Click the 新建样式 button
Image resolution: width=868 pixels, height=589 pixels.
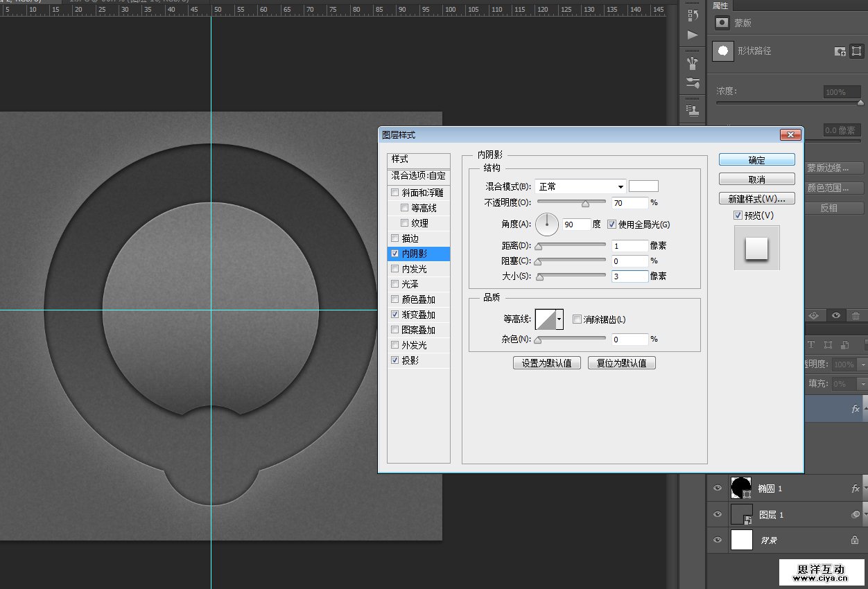pos(756,199)
